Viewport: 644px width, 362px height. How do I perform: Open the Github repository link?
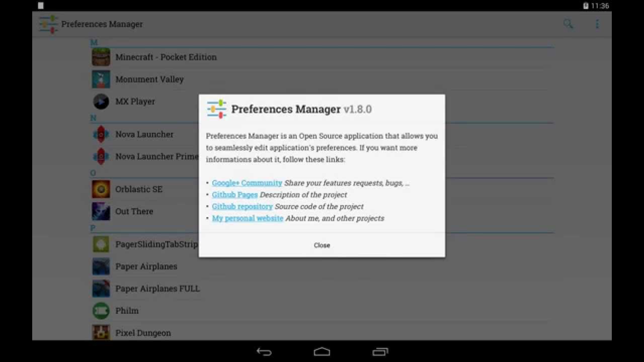coord(242,207)
